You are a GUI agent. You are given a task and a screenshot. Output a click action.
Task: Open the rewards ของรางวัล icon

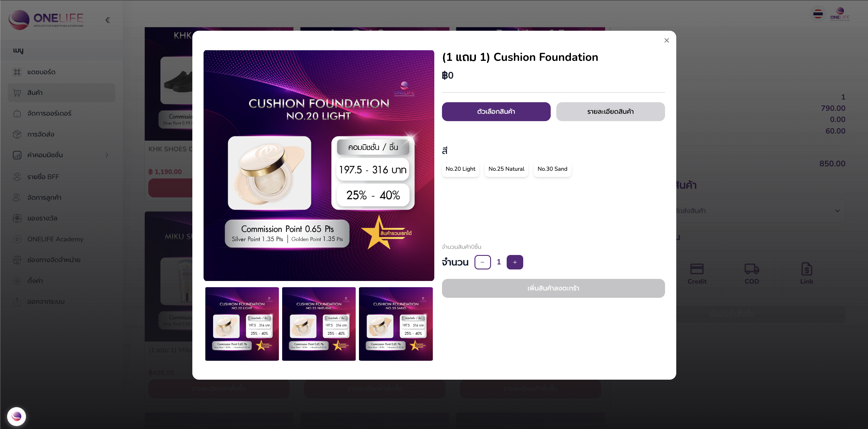[17, 218]
